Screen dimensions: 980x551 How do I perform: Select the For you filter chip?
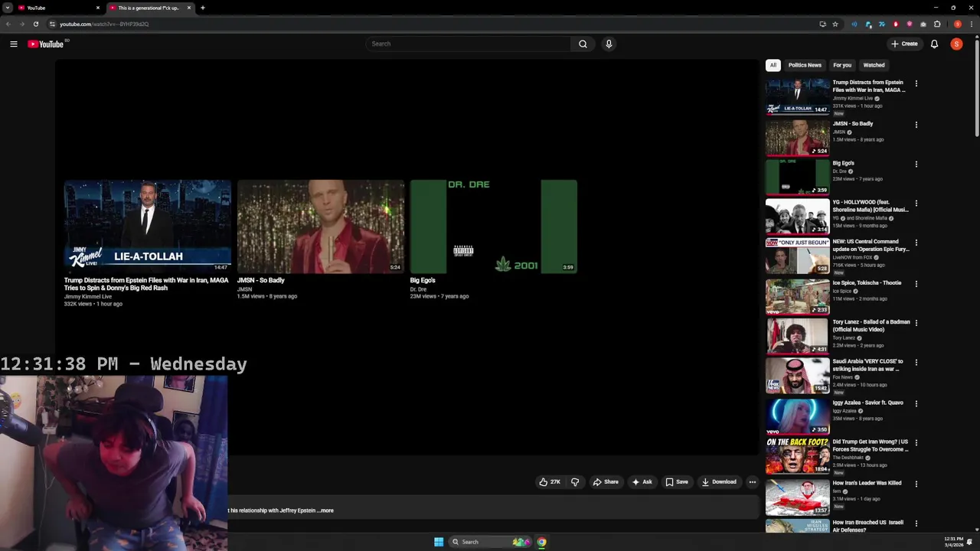[x=842, y=65]
